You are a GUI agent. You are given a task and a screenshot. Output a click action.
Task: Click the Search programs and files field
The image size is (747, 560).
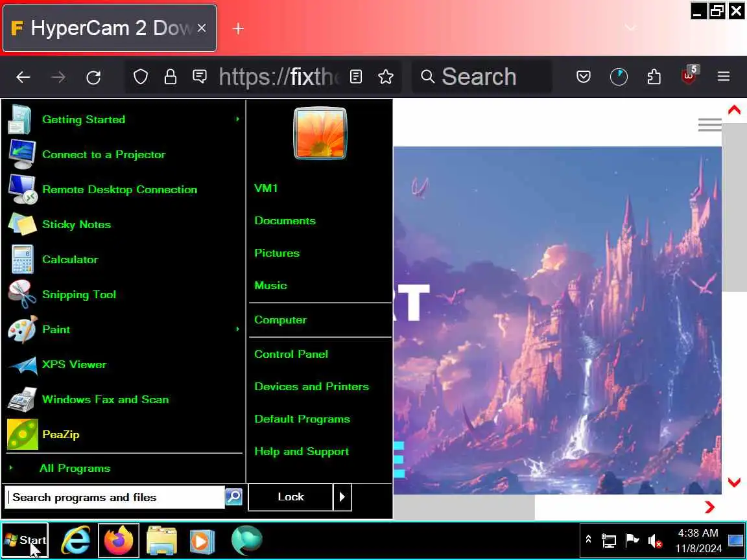[x=114, y=497]
